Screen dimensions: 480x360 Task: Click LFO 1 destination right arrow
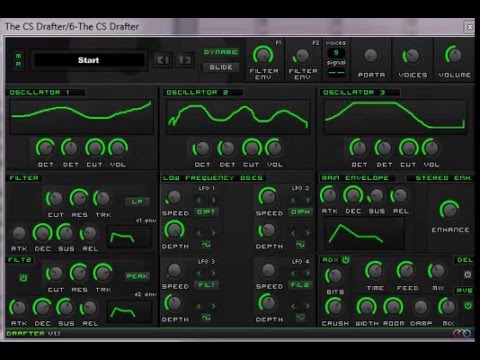213,200
